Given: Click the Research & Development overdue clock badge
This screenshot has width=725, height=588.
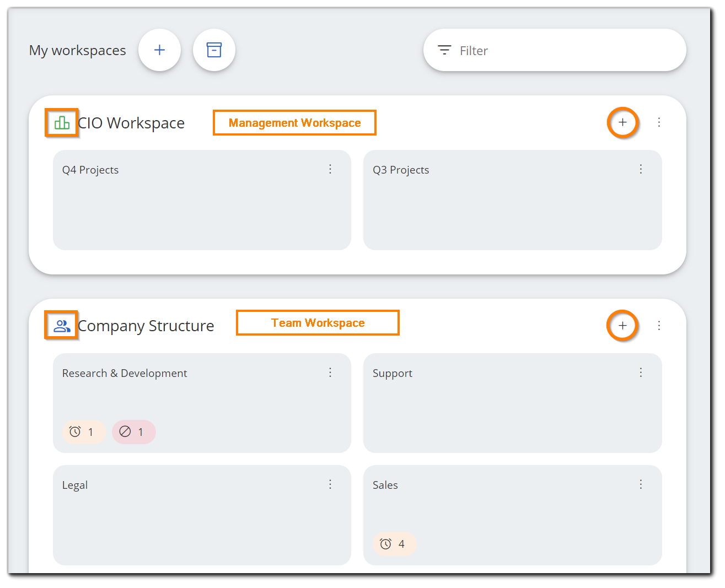Looking at the screenshot, I should (x=83, y=432).
